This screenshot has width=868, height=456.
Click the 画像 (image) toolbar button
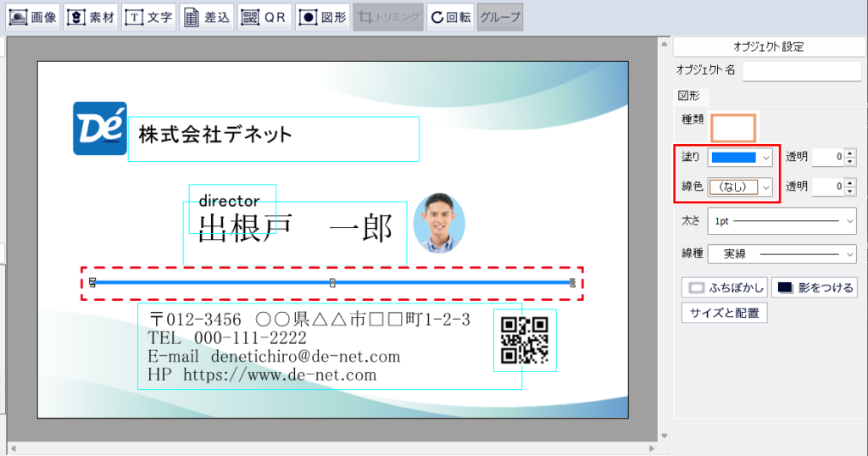(x=33, y=17)
